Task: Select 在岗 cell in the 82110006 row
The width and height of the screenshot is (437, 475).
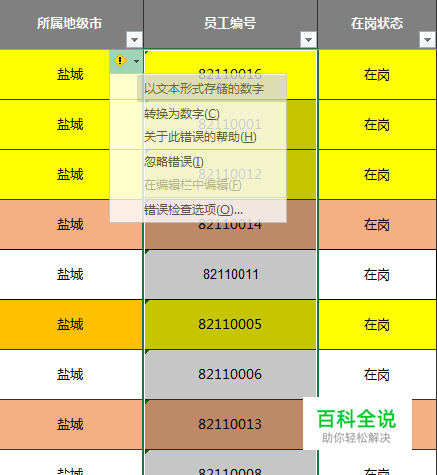Action: pyautogui.click(x=377, y=374)
